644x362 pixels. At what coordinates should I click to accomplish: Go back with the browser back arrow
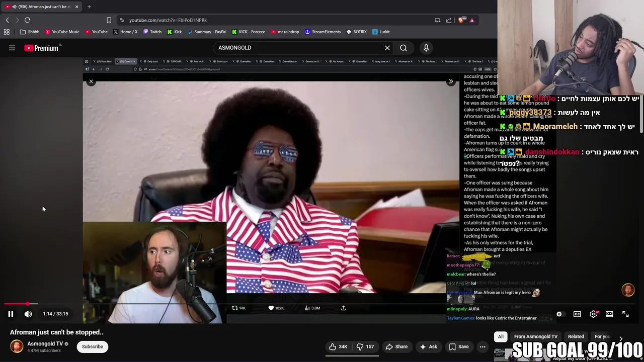[8, 20]
